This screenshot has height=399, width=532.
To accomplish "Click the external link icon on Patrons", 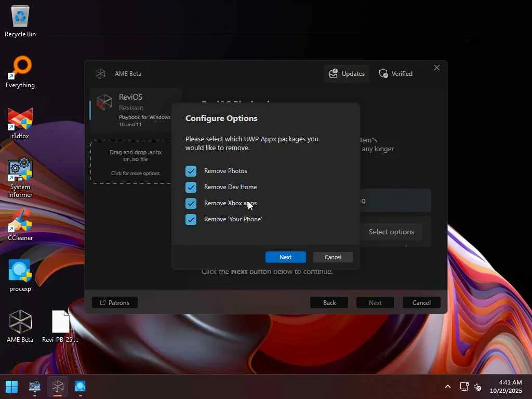I will tap(103, 302).
